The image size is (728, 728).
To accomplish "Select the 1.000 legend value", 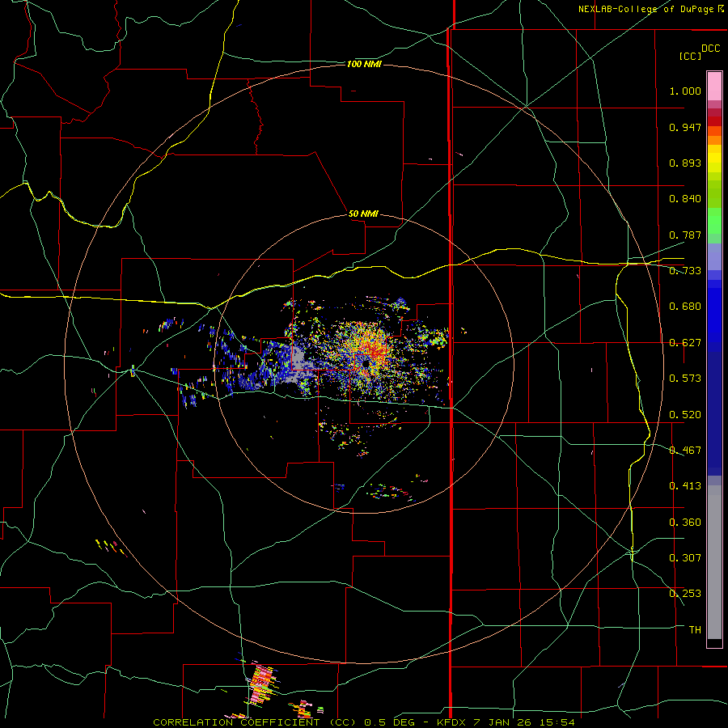I will 685,91.
